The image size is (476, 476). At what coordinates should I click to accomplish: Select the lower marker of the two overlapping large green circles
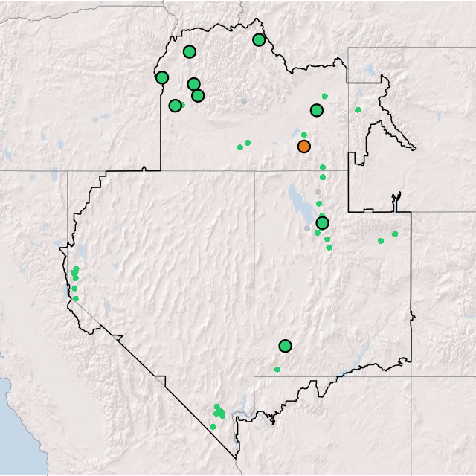pos(198,95)
